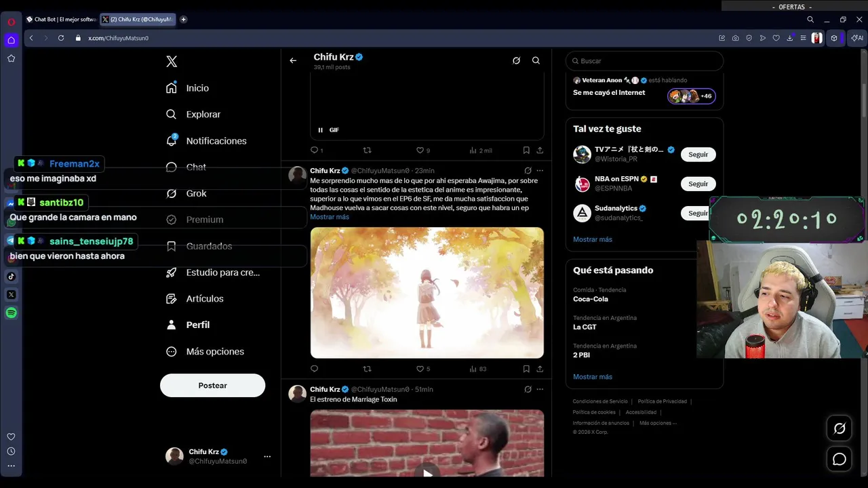The image size is (868, 488).
Task: Like the GIF post with 9 likes
Action: pyautogui.click(x=423, y=150)
